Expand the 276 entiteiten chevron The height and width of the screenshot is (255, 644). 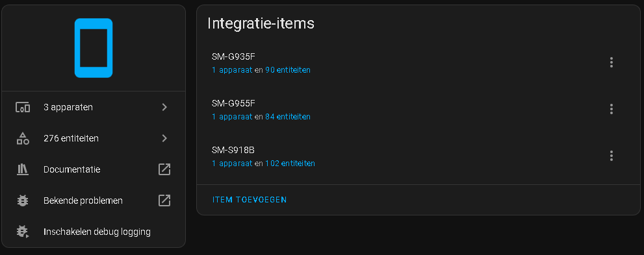point(164,139)
